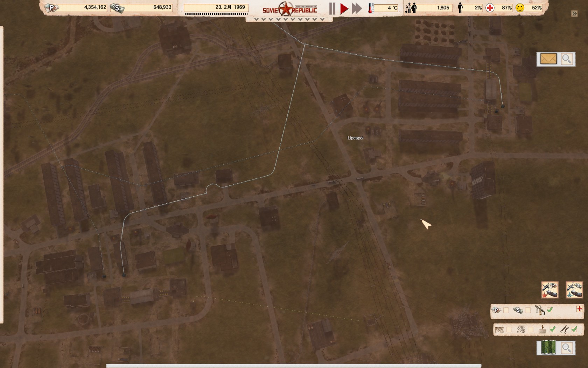Click the magnifier next to the envelope
This screenshot has width=588, height=368.
(x=567, y=59)
